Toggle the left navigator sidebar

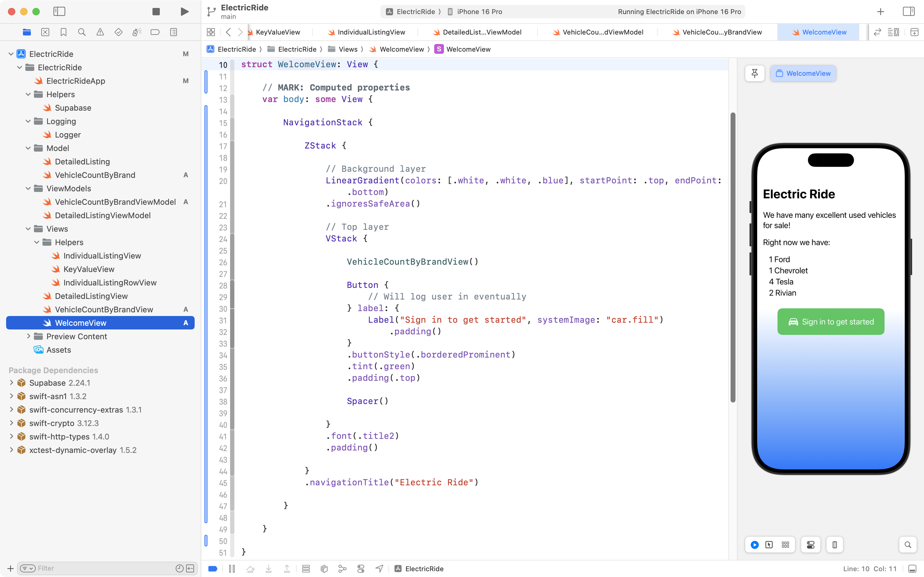coord(59,11)
